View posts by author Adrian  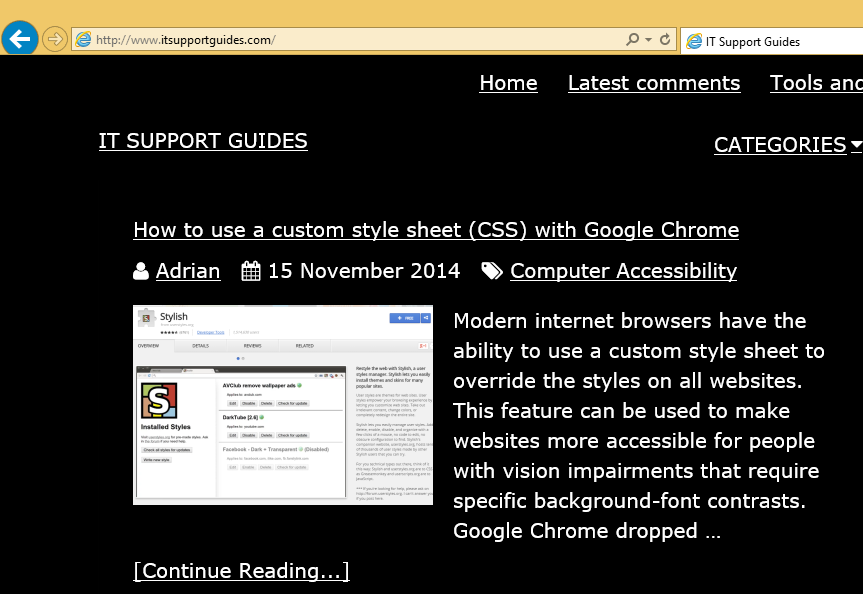[x=188, y=271]
